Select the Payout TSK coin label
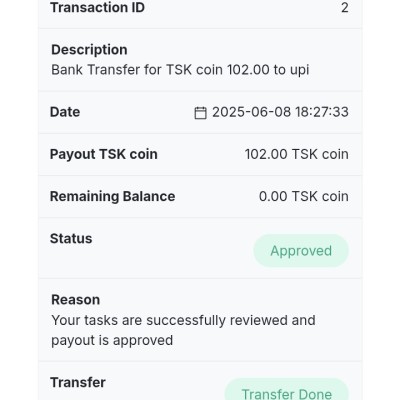The height and width of the screenshot is (400, 400). pos(104,154)
